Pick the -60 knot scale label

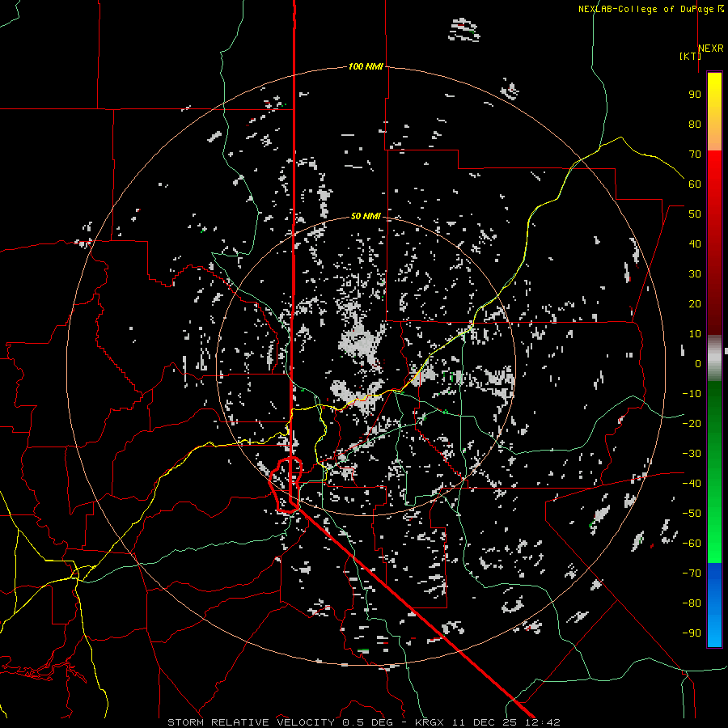click(692, 544)
